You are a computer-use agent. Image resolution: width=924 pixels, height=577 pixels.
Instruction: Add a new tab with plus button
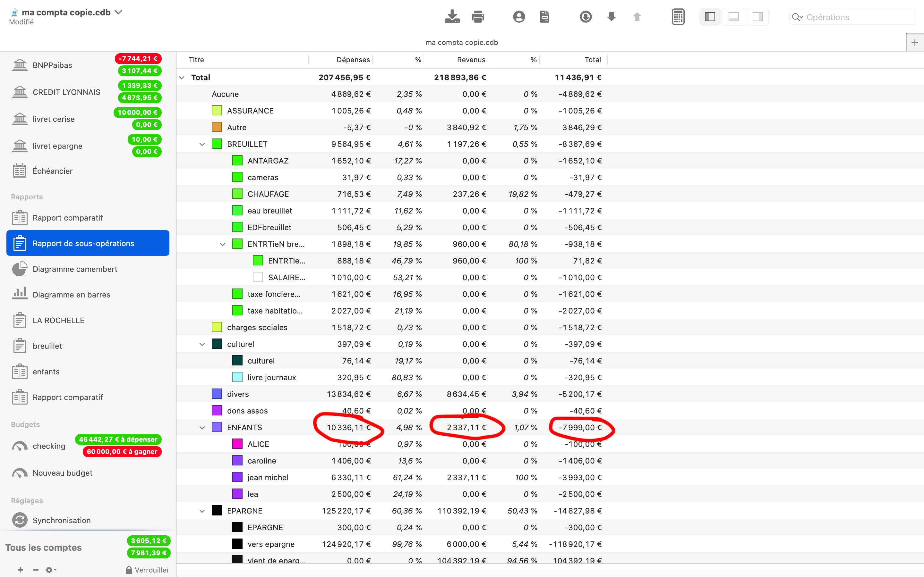click(914, 42)
